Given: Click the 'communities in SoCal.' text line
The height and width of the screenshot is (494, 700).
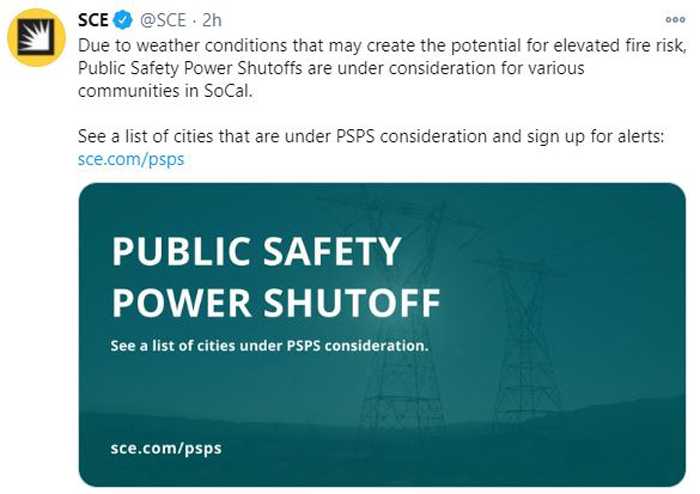Looking at the screenshot, I should pos(165,91).
